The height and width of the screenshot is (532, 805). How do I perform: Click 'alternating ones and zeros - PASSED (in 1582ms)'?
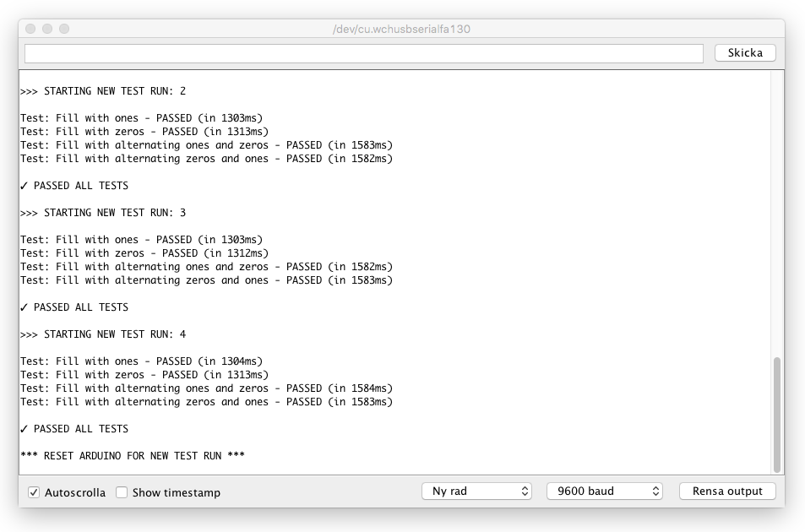coord(253,268)
